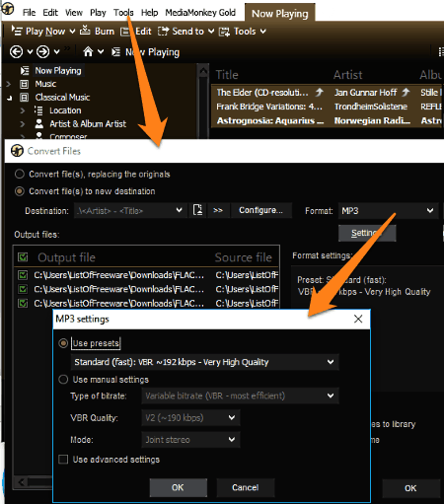Click the Tools toolbar icon
This screenshot has height=504, width=444.
coord(225,32)
